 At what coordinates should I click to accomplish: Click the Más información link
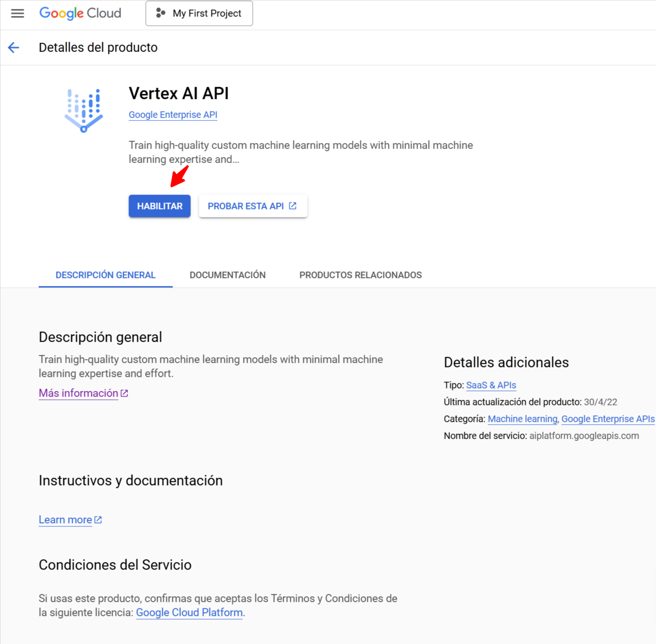(x=78, y=393)
